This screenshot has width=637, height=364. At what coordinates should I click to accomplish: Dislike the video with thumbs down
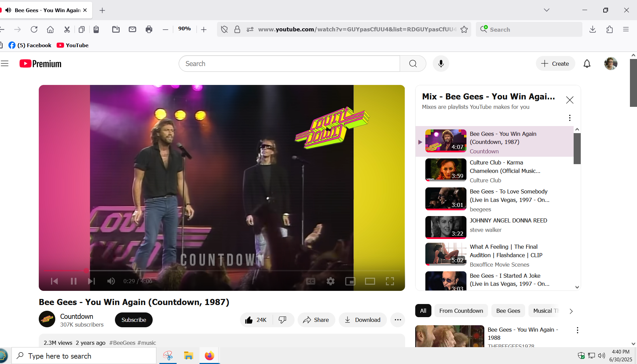(x=283, y=320)
